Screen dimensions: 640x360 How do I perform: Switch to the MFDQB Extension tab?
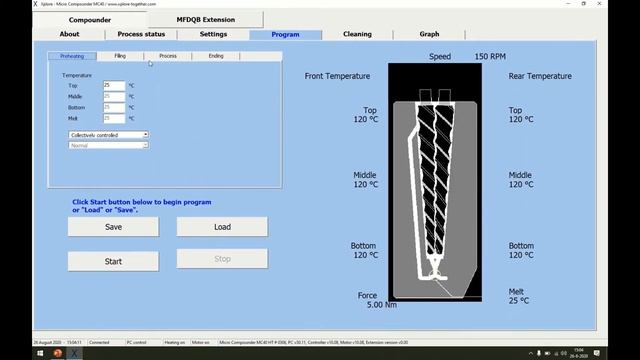coord(206,20)
